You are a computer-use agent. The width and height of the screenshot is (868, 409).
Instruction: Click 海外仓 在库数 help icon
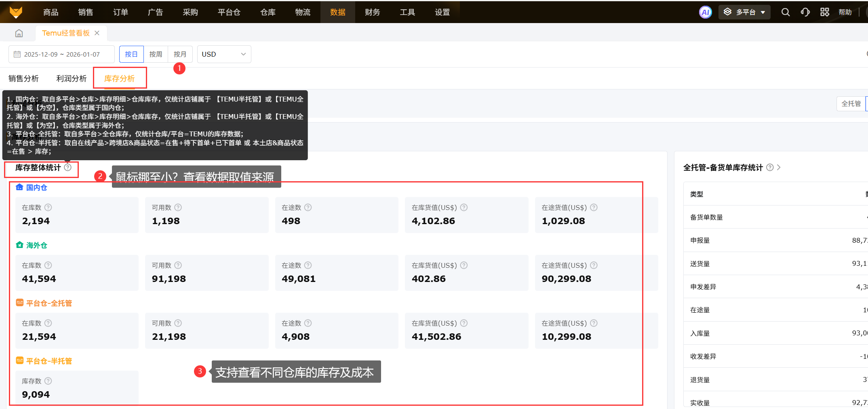(48, 265)
